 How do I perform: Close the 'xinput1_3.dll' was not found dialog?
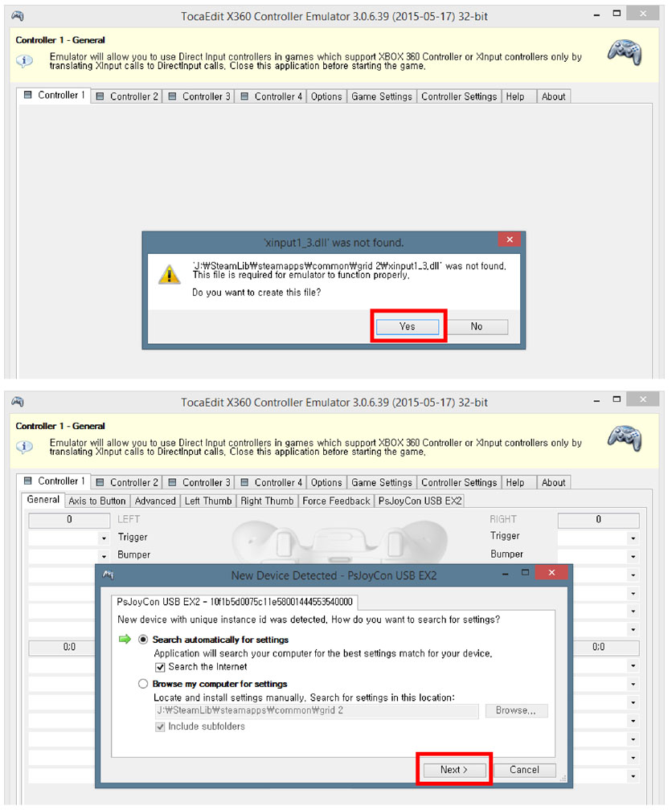pos(510,239)
